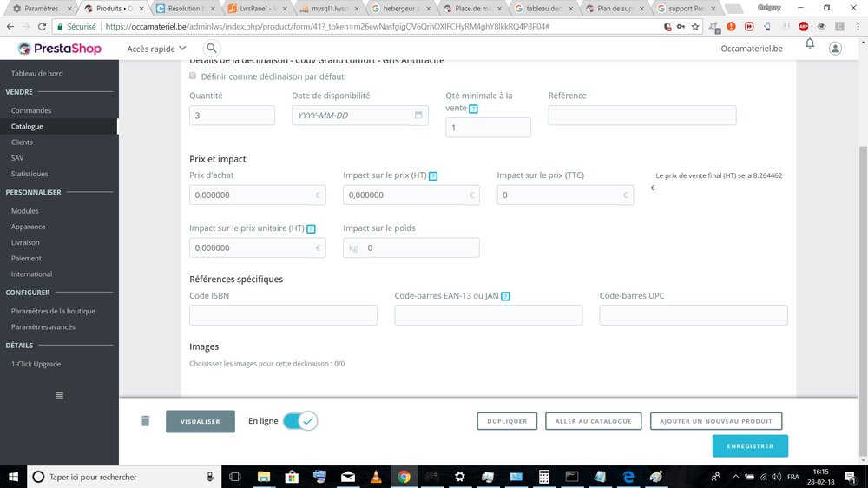Open Windows Settings gear in taskbar
The height and width of the screenshot is (488, 868).
tap(459, 477)
